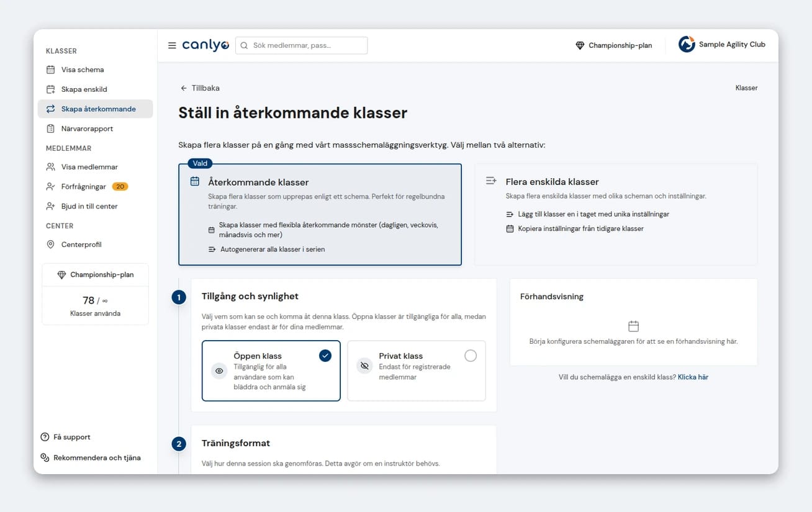Image resolution: width=812 pixels, height=512 pixels.
Task: Click the Klasser breadcrumb link
Action: (746, 88)
